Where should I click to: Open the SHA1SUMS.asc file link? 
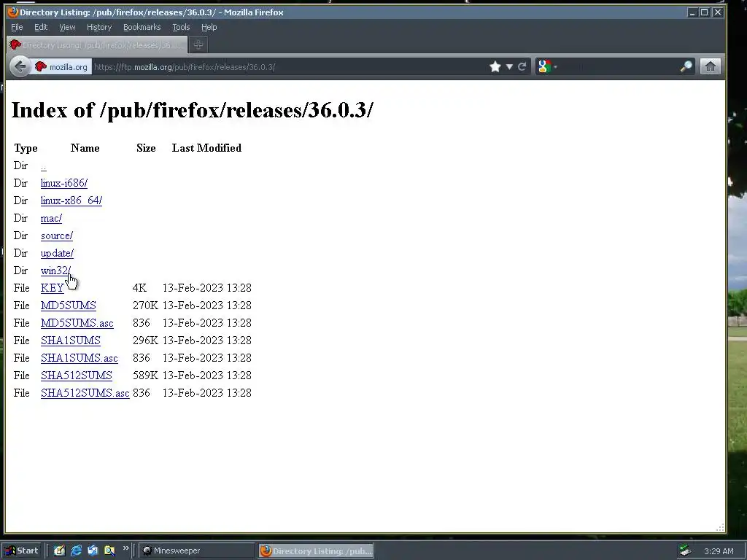click(x=79, y=358)
